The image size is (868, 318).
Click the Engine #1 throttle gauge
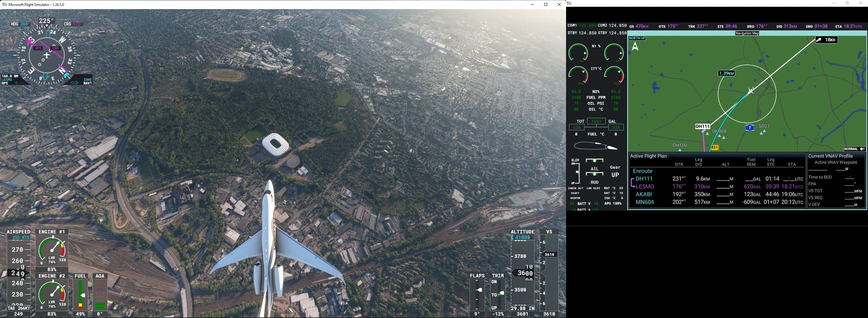[52, 251]
